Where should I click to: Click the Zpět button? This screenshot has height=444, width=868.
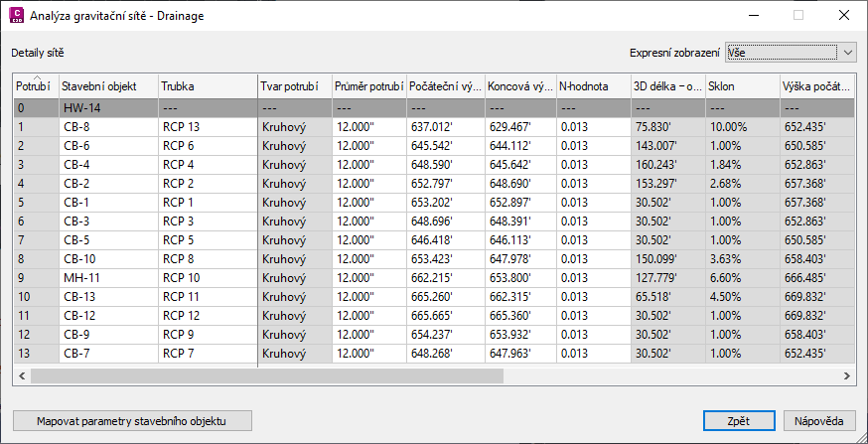pyautogui.click(x=741, y=421)
